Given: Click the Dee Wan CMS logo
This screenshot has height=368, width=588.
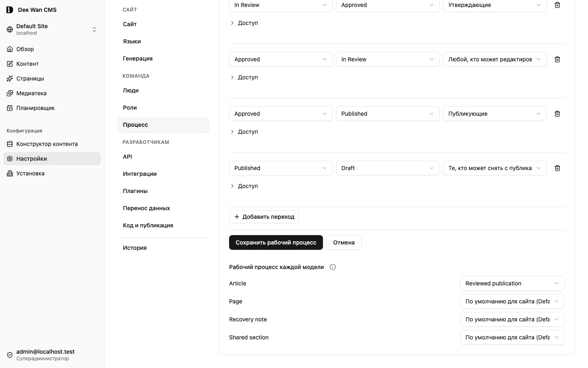Looking at the screenshot, I should click(x=10, y=10).
